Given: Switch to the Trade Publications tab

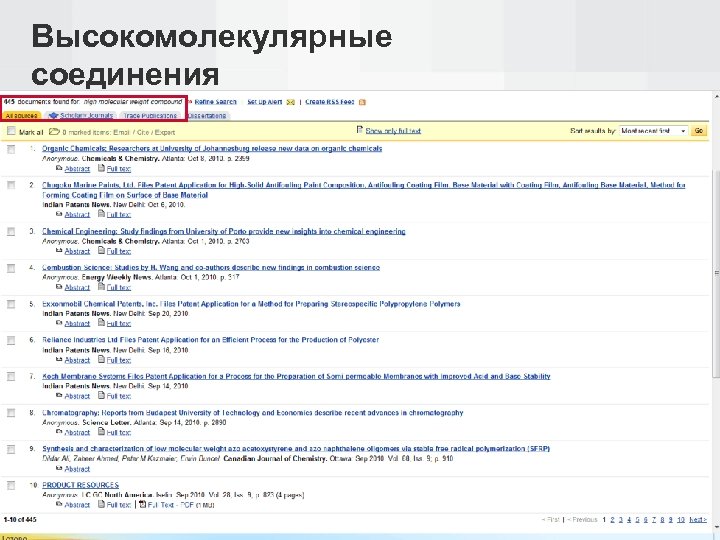Looking at the screenshot, I should pos(150,116).
